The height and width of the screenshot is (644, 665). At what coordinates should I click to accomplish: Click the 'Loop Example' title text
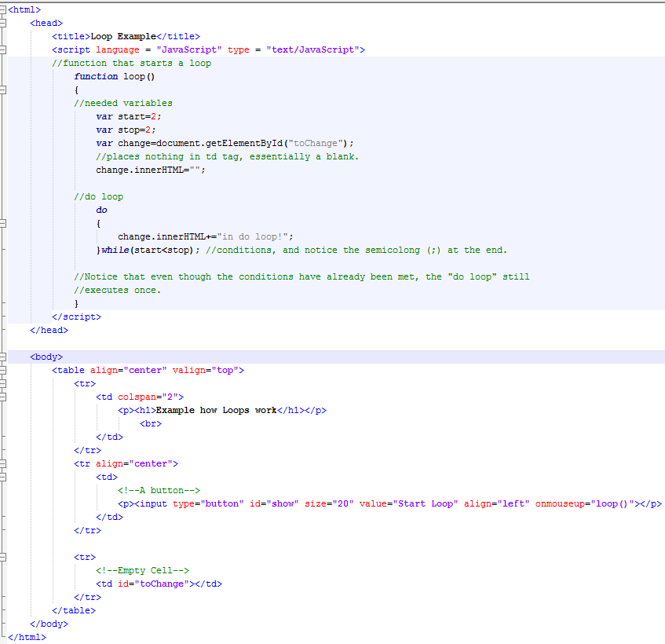pos(123,36)
